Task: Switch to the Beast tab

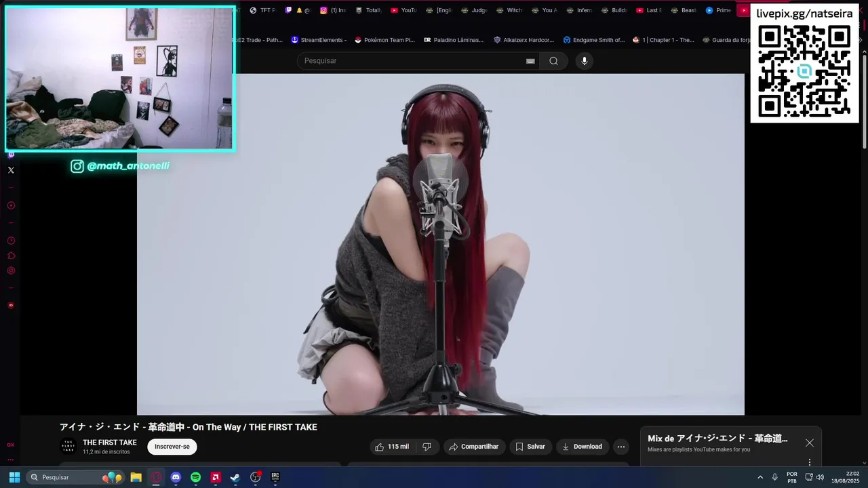Action: (684, 10)
